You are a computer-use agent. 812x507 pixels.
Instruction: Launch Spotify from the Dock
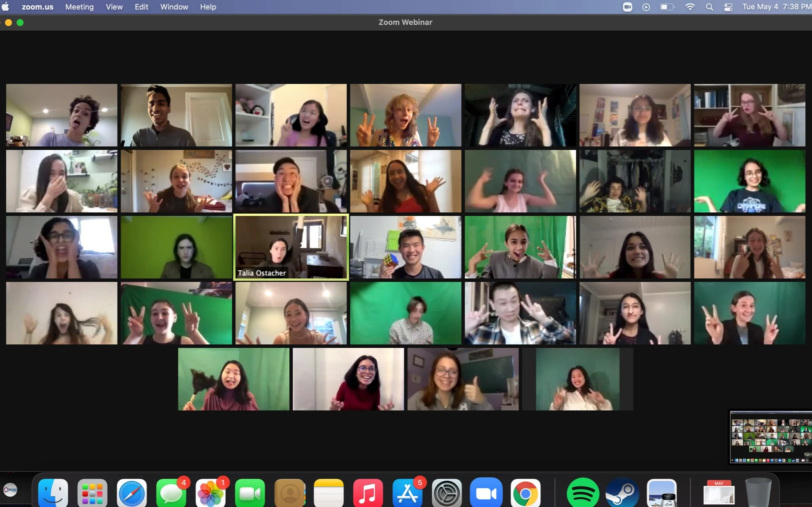[583, 493]
